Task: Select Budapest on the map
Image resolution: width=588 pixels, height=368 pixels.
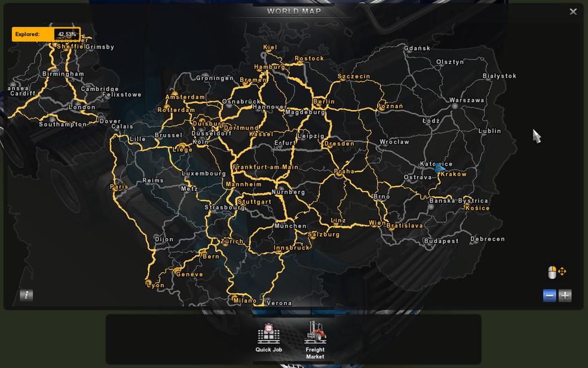Action: [441, 241]
